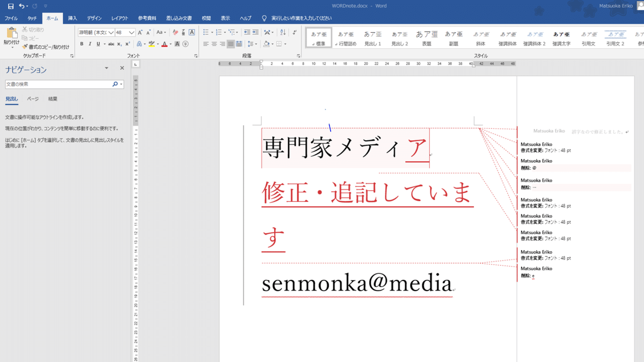Shrink font size with the smaller A icon
This screenshot has height=362, width=644.
(x=149, y=32)
